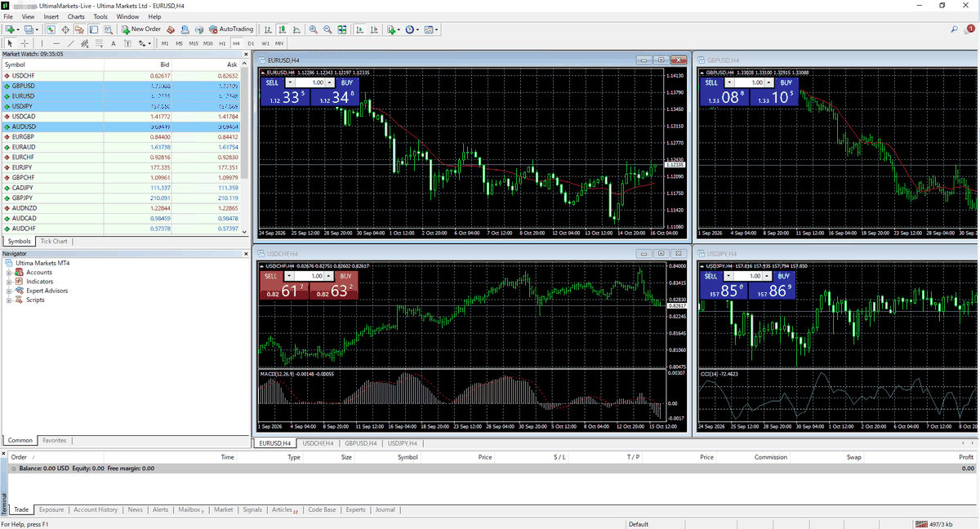Switch timeframe to M15
The height and width of the screenshot is (529, 980).
[x=194, y=43]
